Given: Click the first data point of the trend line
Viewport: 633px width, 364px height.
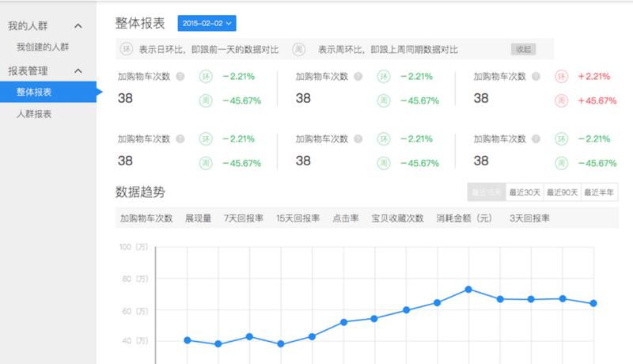Looking at the screenshot, I should tap(188, 340).
